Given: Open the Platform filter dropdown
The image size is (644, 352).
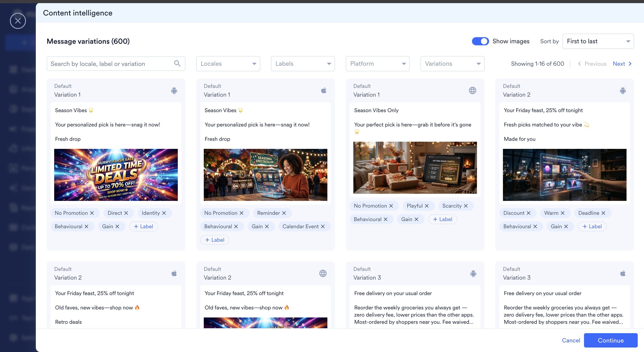Looking at the screenshot, I should (x=378, y=64).
